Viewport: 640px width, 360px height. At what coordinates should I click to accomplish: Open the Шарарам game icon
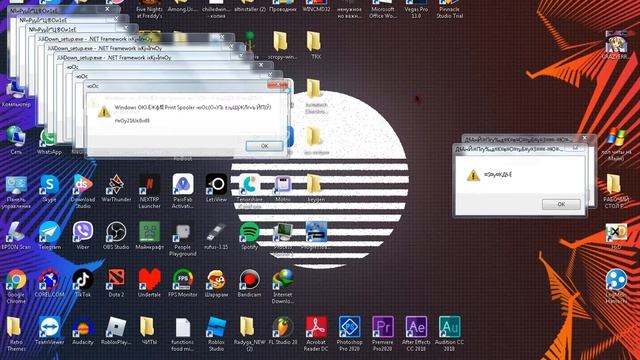click(216, 280)
